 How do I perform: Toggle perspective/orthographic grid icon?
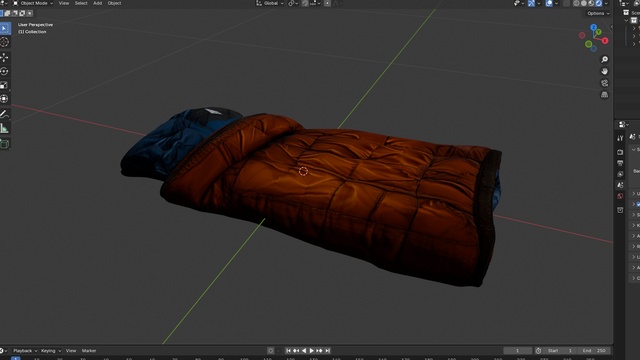[604, 95]
